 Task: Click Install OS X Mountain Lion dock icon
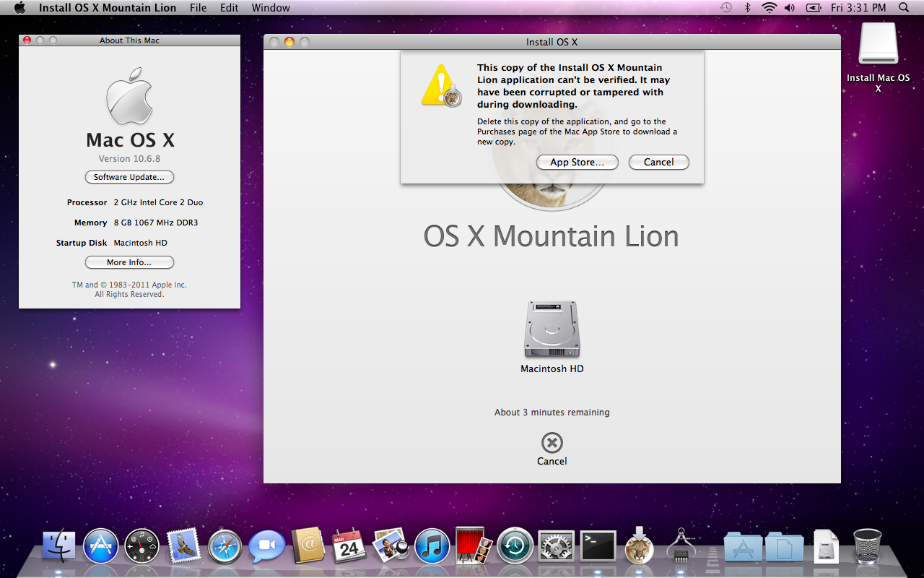click(640, 546)
